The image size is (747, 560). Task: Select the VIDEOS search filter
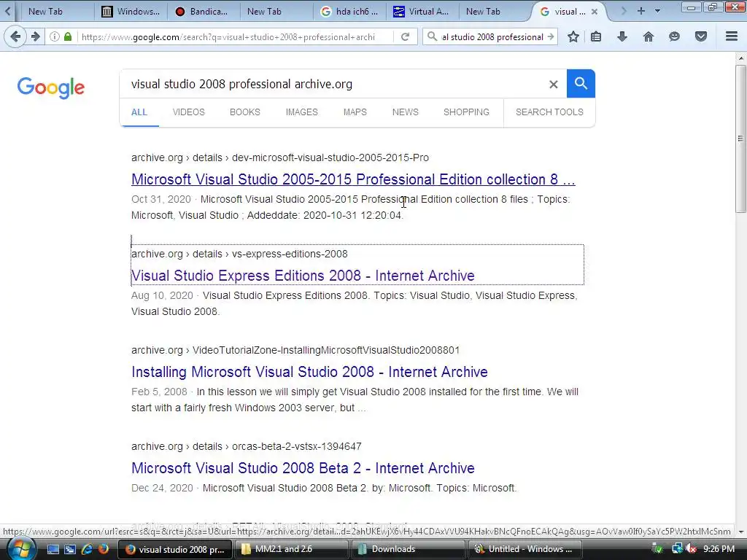[189, 112]
